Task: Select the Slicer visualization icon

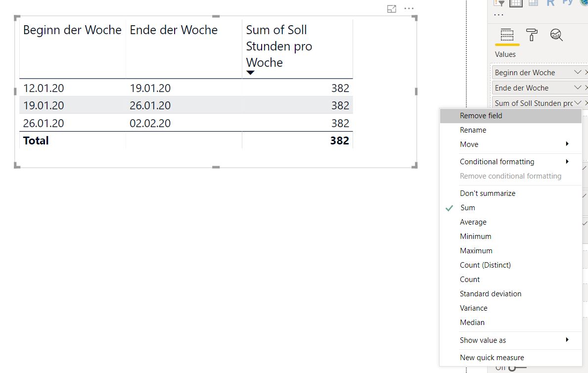Action: pos(499,3)
